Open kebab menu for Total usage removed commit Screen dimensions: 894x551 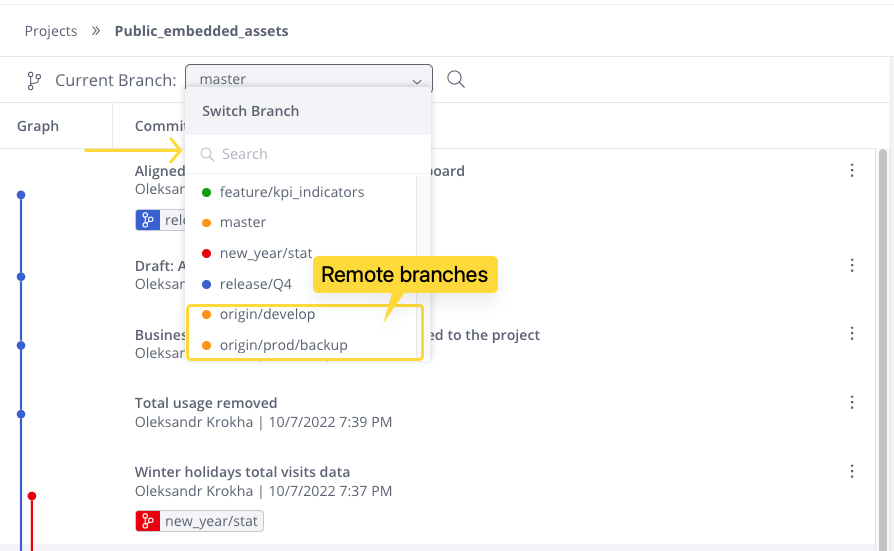click(x=852, y=403)
